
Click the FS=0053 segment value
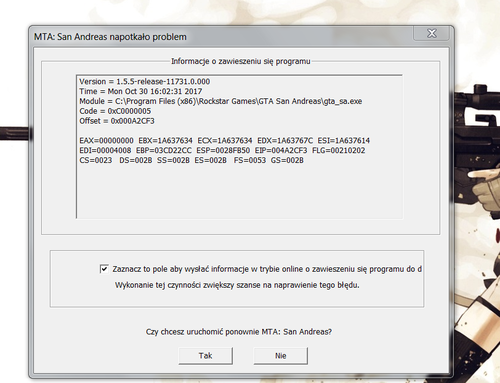point(250,160)
